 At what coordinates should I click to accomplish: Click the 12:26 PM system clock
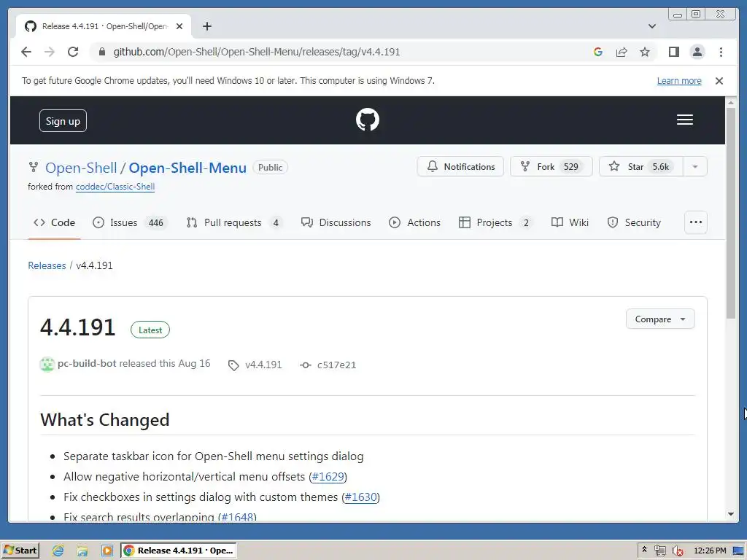tap(710, 551)
